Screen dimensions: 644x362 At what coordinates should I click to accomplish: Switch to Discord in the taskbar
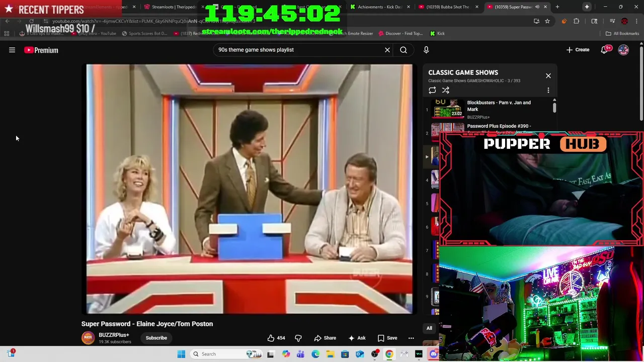pos(433,354)
